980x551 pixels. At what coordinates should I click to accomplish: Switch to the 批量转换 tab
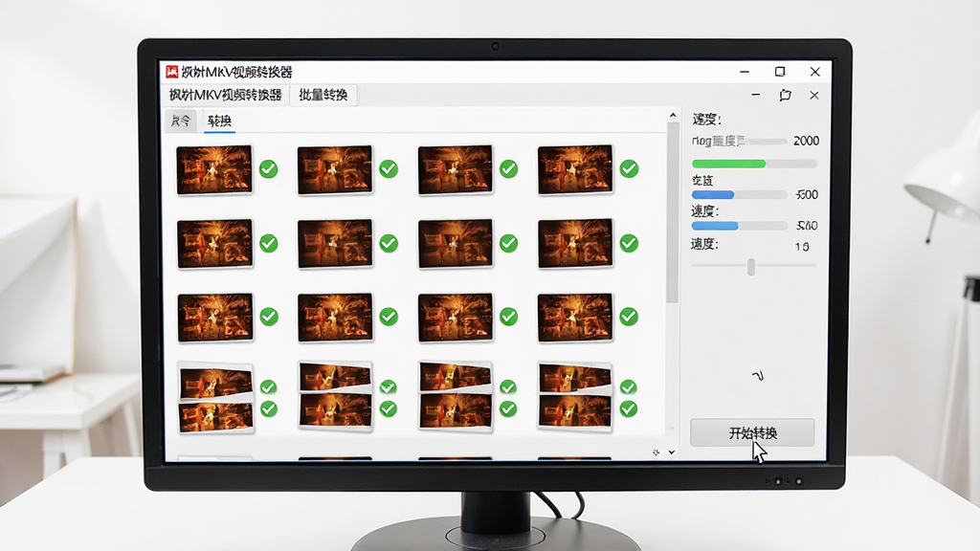tap(323, 95)
